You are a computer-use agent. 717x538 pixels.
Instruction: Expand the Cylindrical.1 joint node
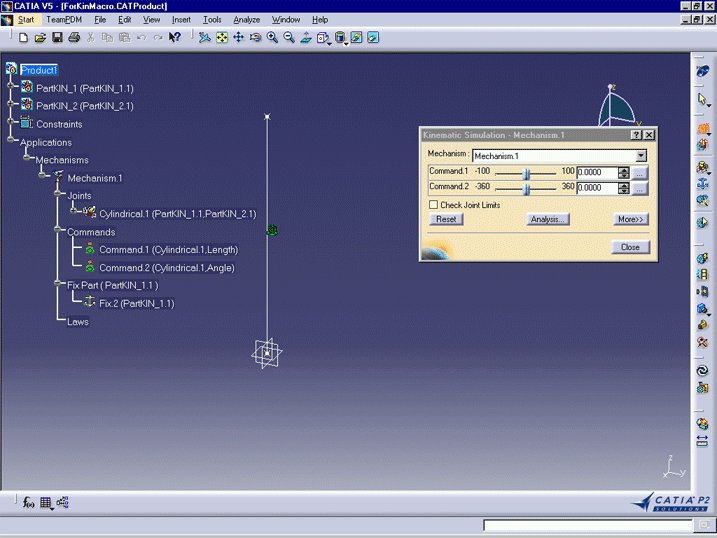[x=75, y=213]
